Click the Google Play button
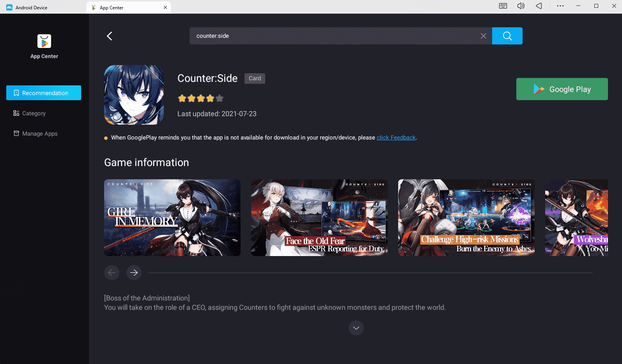The height and width of the screenshot is (364, 622). (562, 89)
